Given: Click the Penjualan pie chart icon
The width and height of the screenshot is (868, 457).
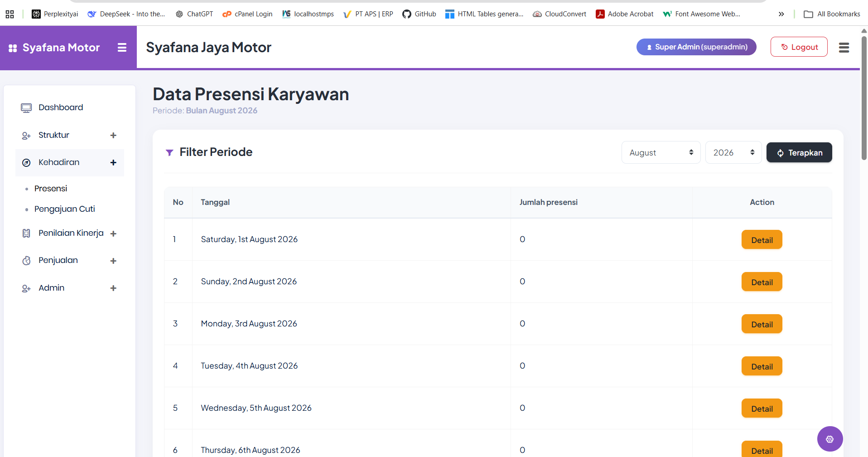Looking at the screenshot, I should (26, 261).
